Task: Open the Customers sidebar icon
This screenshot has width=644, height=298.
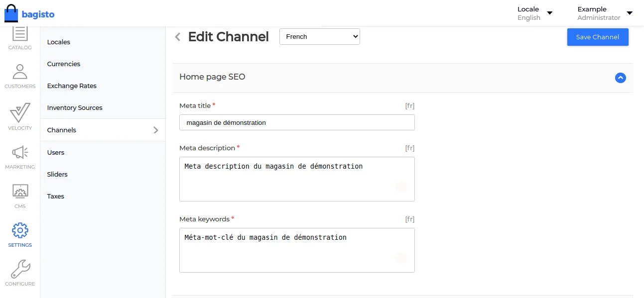Action: click(x=20, y=72)
